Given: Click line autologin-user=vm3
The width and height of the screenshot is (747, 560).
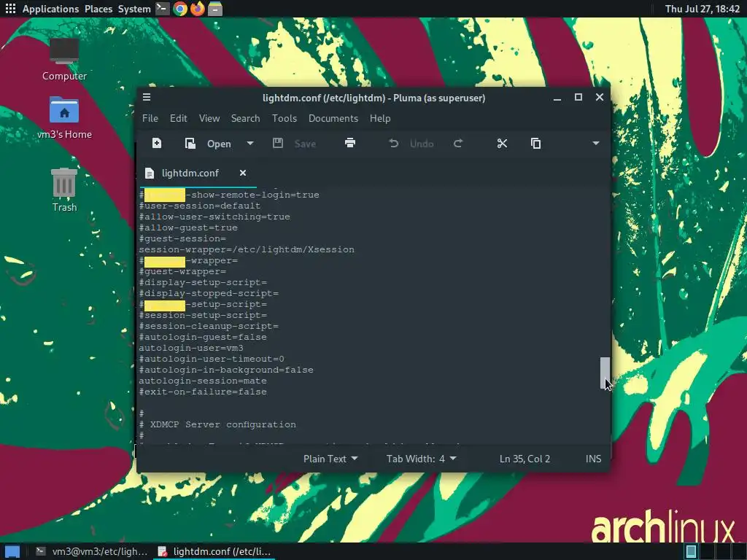Looking at the screenshot, I should [x=191, y=348].
